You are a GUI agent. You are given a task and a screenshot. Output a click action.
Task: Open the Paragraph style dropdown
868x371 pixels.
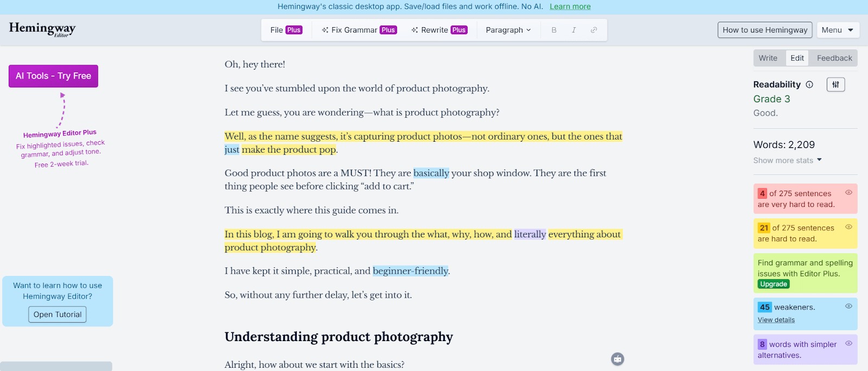[508, 30]
